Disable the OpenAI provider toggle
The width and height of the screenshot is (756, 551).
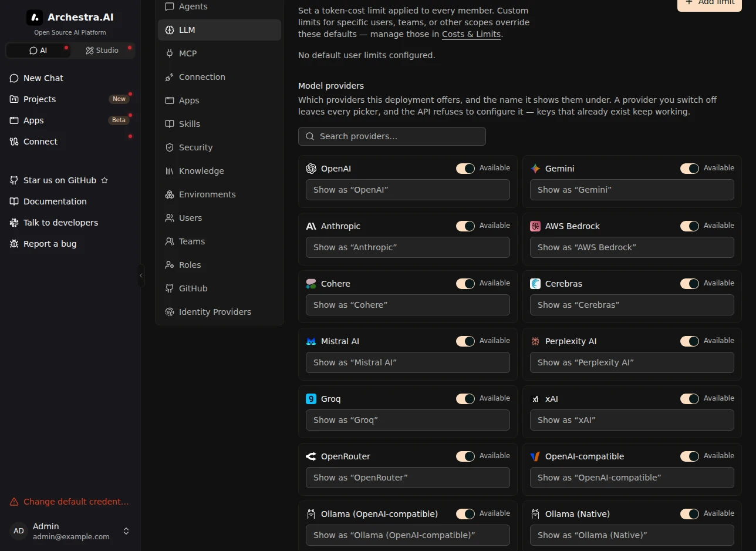click(x=465, y=169)
